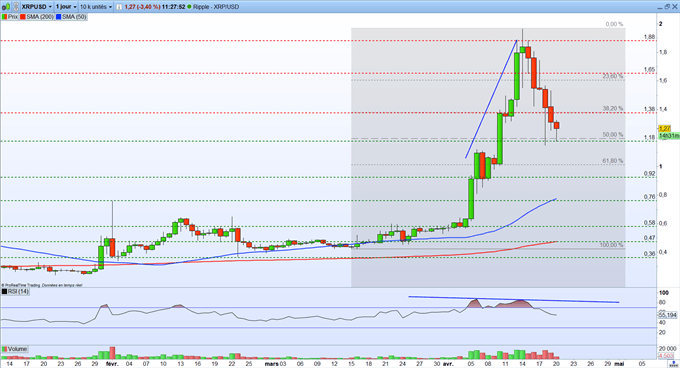The height and width of the screenshot is (368, 680).
Task: Click the RSI axis value 80
Action: click(662, 303)
